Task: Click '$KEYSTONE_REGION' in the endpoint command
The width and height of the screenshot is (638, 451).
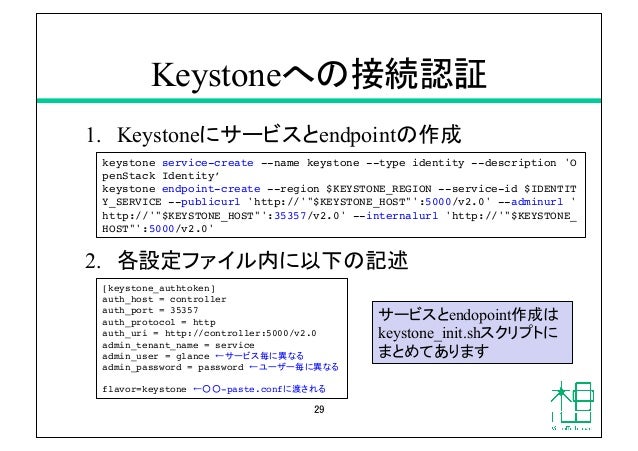Action: click(x=379, y=189)
